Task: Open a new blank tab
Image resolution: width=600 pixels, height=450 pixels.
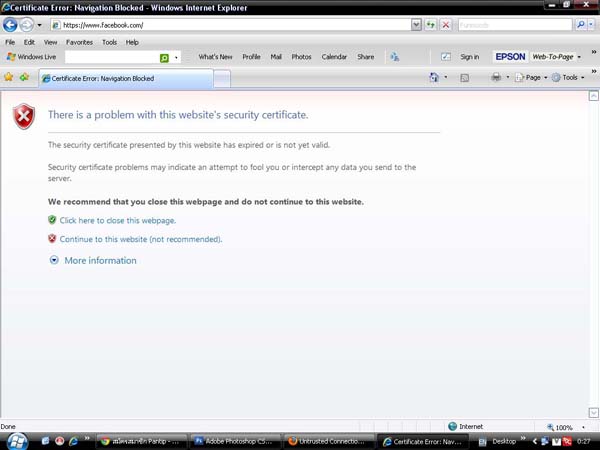Action: [x=222, y=79]
